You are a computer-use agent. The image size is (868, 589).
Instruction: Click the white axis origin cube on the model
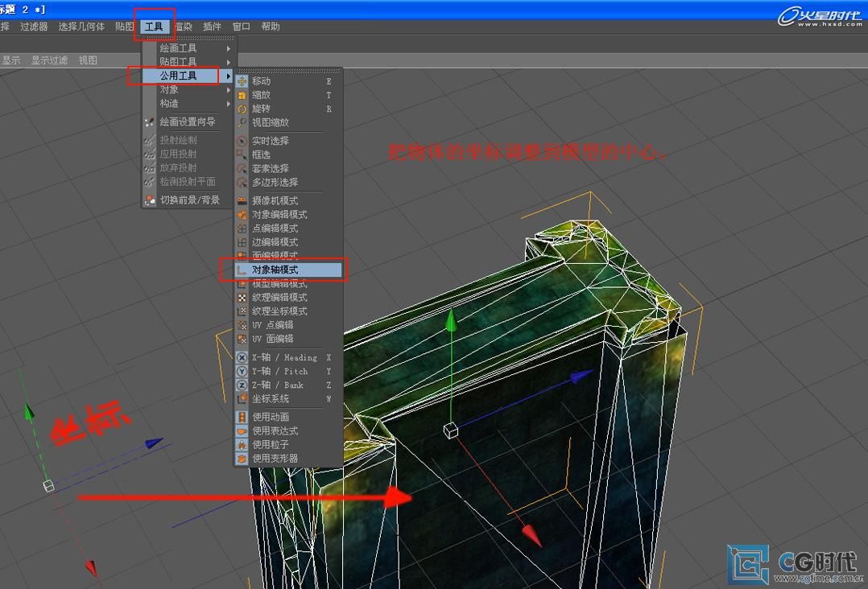451,430
